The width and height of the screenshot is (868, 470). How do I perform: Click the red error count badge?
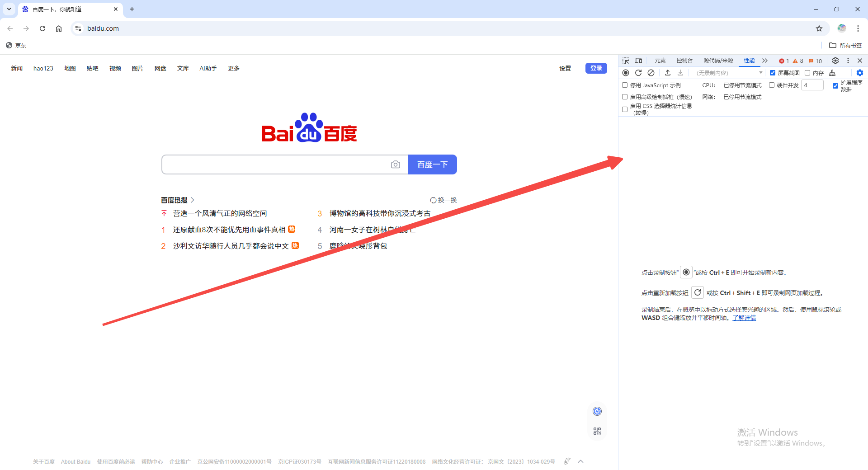(784, 61)
